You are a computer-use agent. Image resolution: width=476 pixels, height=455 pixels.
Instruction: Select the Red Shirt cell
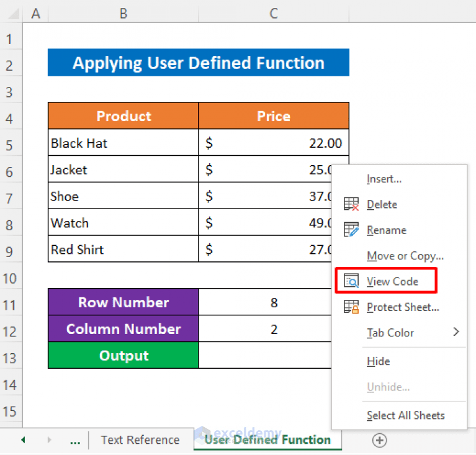click(x=123, y=249)
